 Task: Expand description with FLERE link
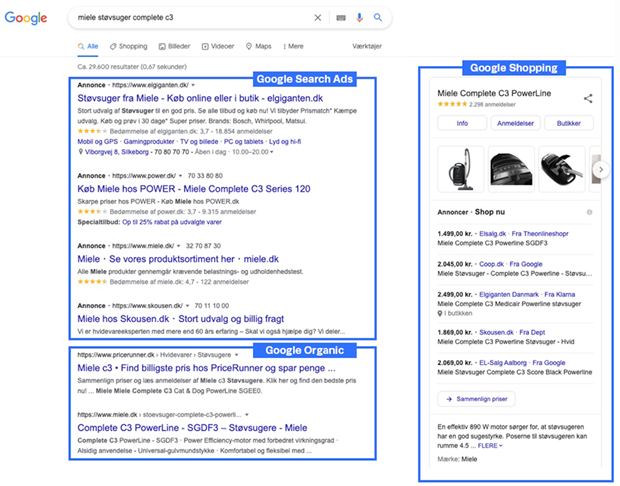(490, 446)
